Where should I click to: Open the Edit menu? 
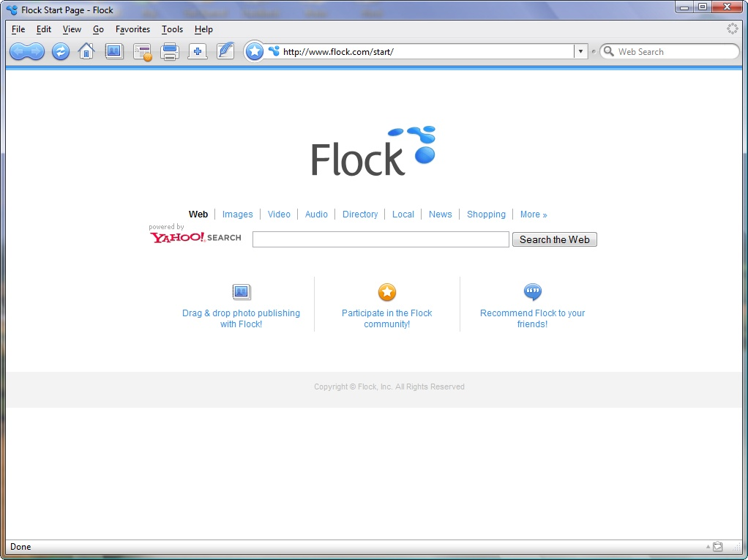(x=43, y=29)
